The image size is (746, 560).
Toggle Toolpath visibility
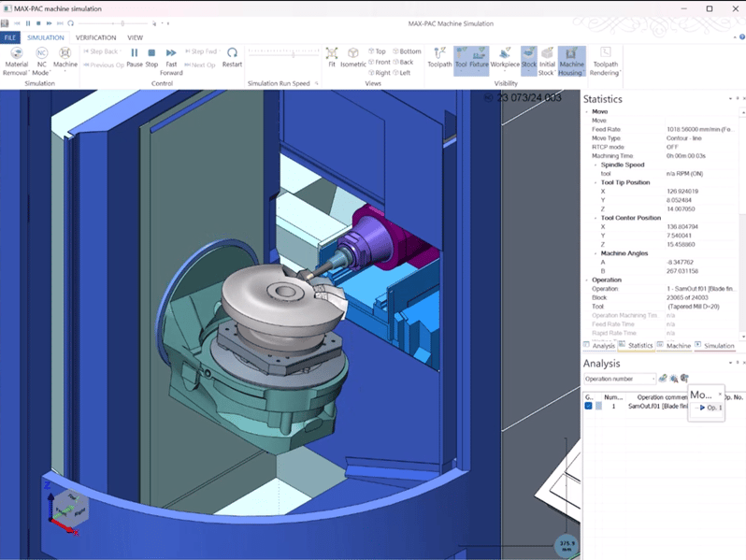(x=439, y=58)
